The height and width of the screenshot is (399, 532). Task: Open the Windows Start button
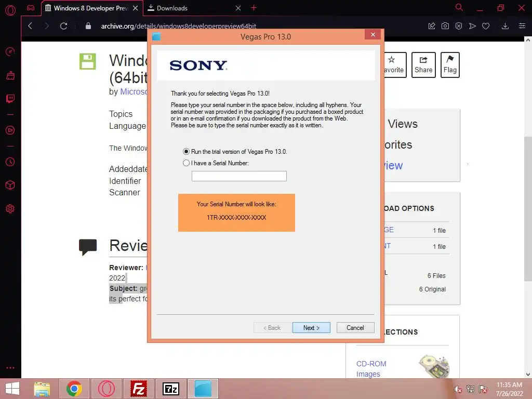pos(12,389)
